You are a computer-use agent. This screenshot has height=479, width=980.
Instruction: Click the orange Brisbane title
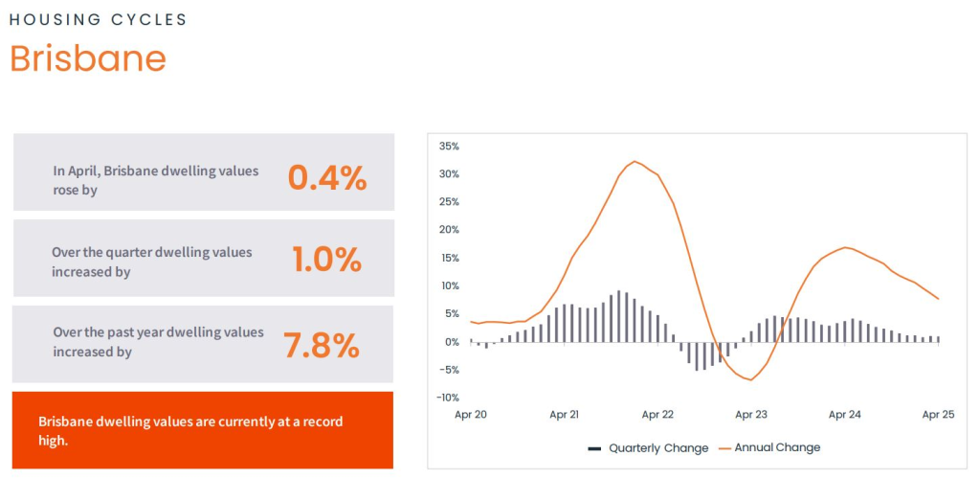click(x=88, y=59)
